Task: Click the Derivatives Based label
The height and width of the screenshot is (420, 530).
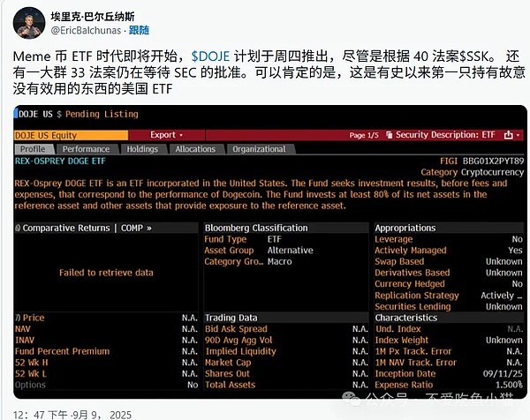Action: (x=413, y=273)
